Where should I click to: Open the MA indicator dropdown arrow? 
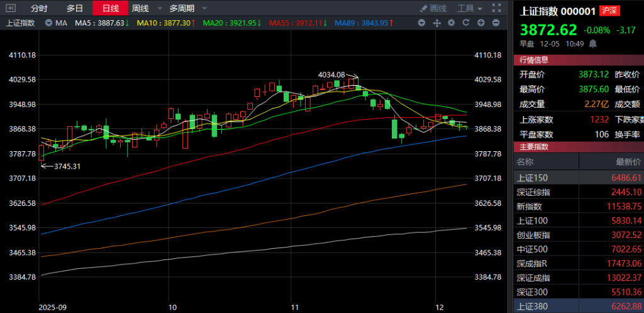[x=49, y=23]
